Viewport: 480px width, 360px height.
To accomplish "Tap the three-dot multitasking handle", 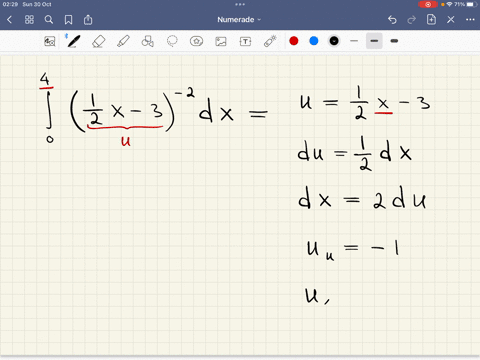I will 240,4.
